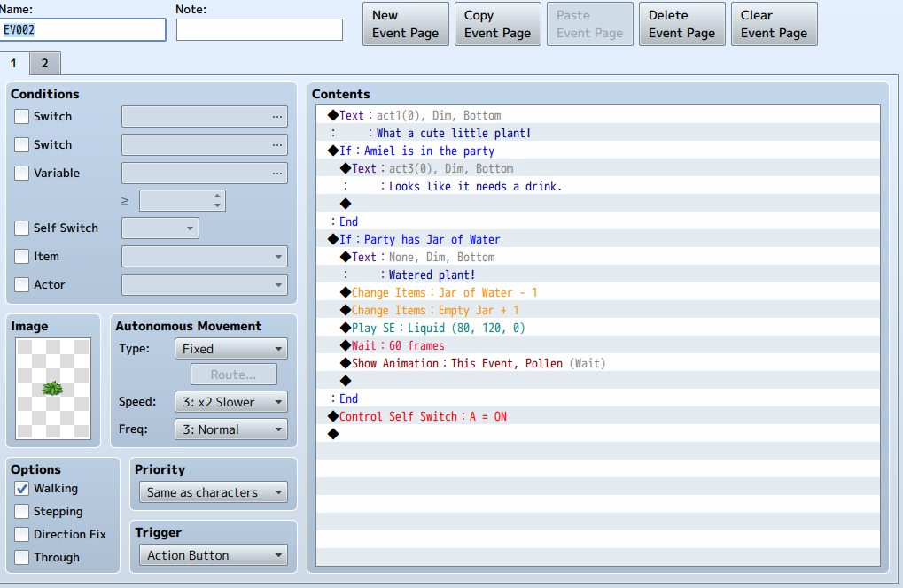
Task: Click the Copy Event Page button
Action: (x=497, y=24)
